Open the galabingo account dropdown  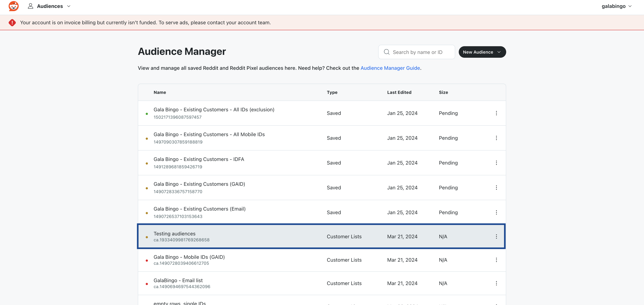pyautogui.click(x=616, y=6)
